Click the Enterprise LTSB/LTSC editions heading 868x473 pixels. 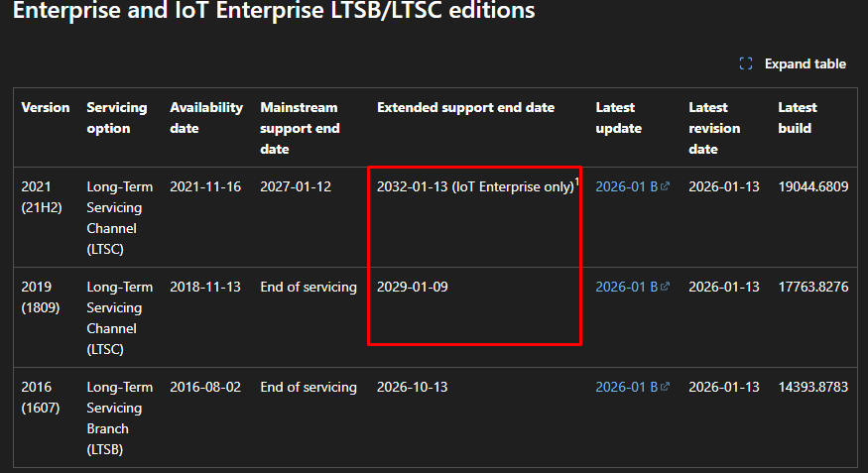tap(274, 11)
